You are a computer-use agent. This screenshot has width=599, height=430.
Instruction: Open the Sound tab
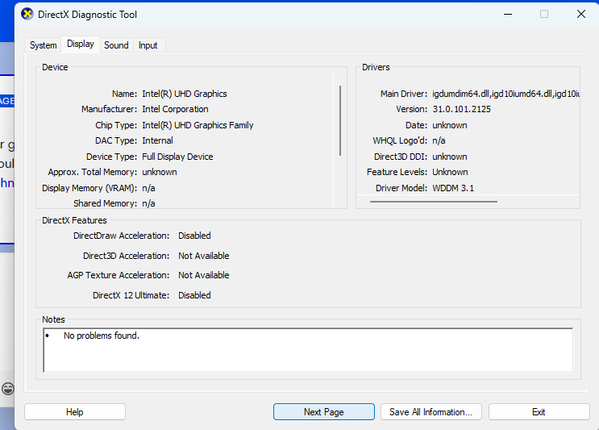116,45
